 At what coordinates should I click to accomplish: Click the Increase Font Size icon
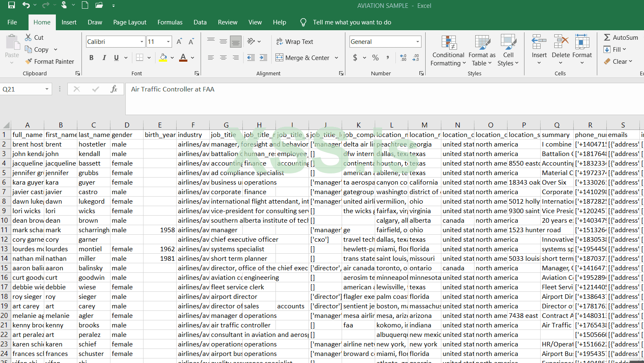coord(179,41)
